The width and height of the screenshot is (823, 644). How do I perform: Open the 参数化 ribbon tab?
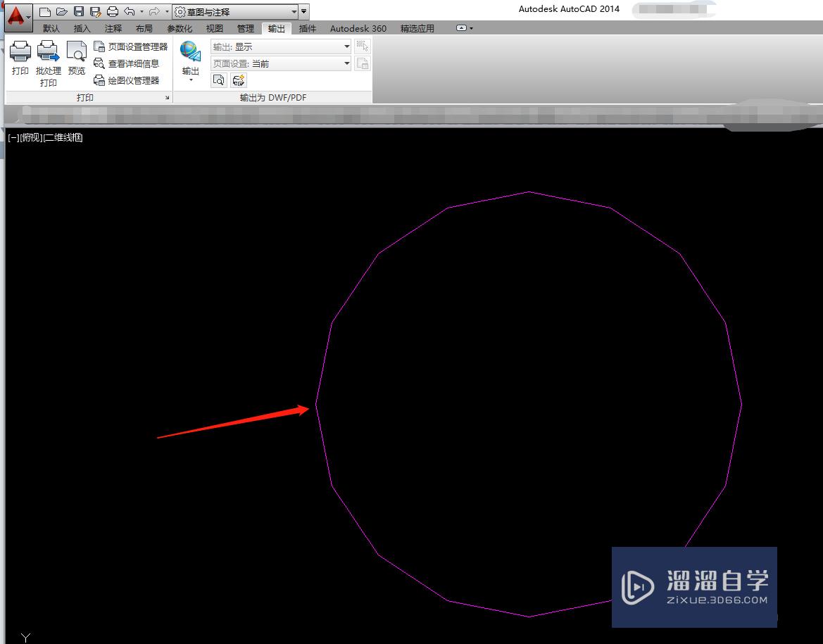[180, 28]
